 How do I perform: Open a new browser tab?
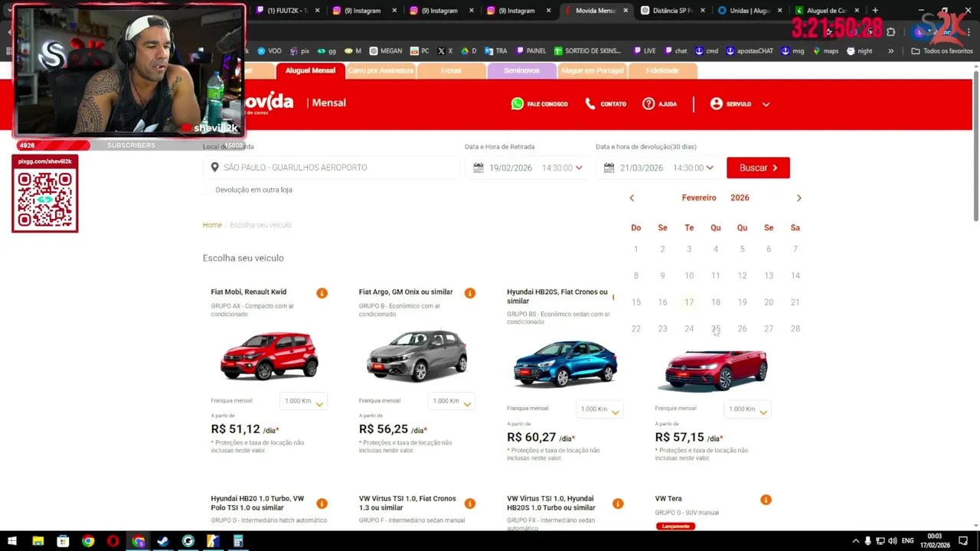point(875,11)
